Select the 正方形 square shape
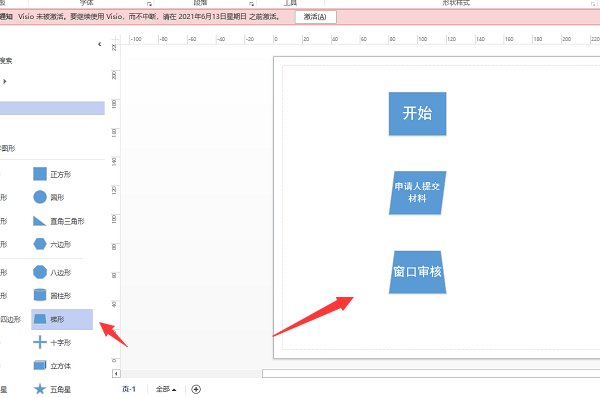600x398 pixels. (52, 174)
